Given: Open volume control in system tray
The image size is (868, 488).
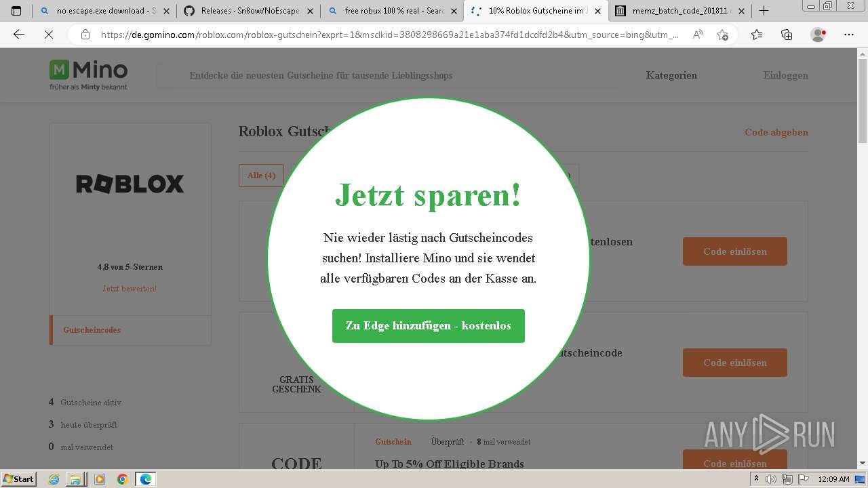Looking at the screenshot, I should (771, 479).
